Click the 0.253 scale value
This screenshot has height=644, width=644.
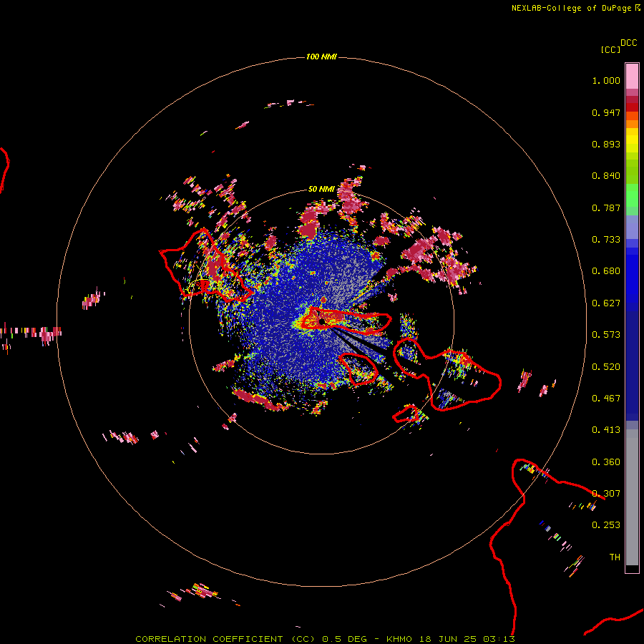[x=606, y=525]
